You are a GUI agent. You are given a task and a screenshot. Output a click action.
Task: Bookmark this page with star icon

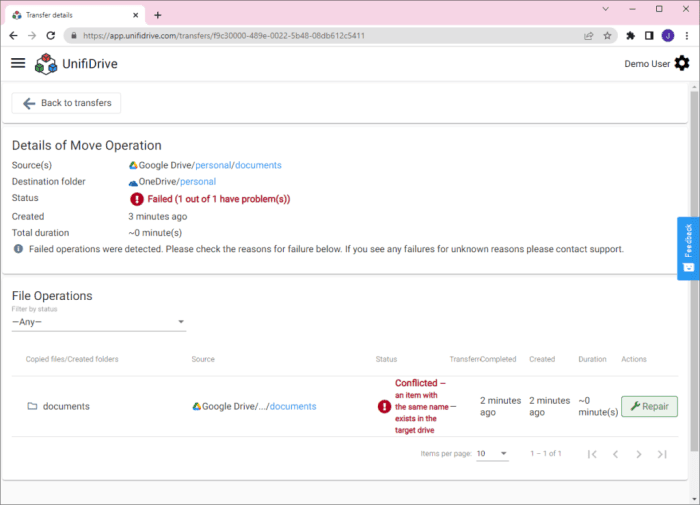(x=607, y=35)
